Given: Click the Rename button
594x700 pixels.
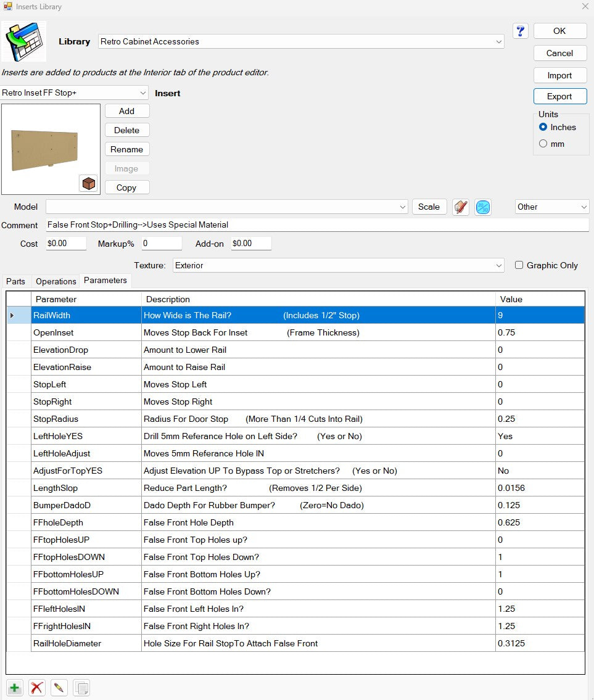Looking at the screenshot, I should point(126,149).
